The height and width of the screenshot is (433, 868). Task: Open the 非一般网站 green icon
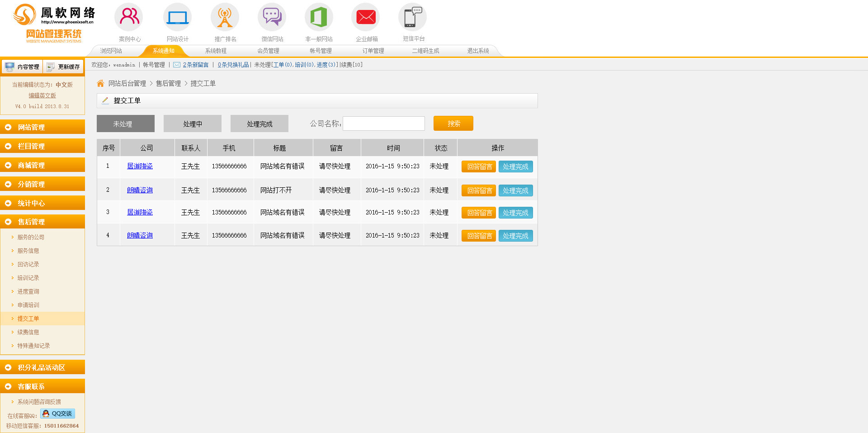[x=319, y=17]
